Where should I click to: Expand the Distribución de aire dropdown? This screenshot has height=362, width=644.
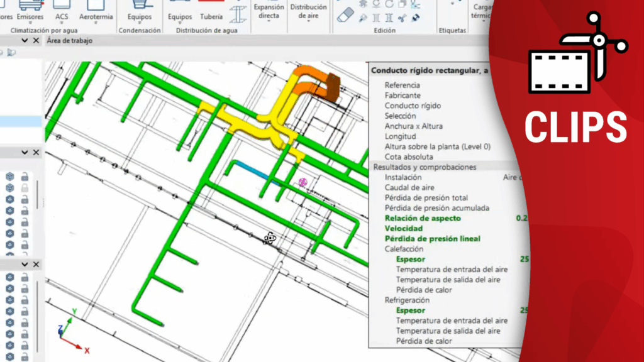click(x=308, y=13)
